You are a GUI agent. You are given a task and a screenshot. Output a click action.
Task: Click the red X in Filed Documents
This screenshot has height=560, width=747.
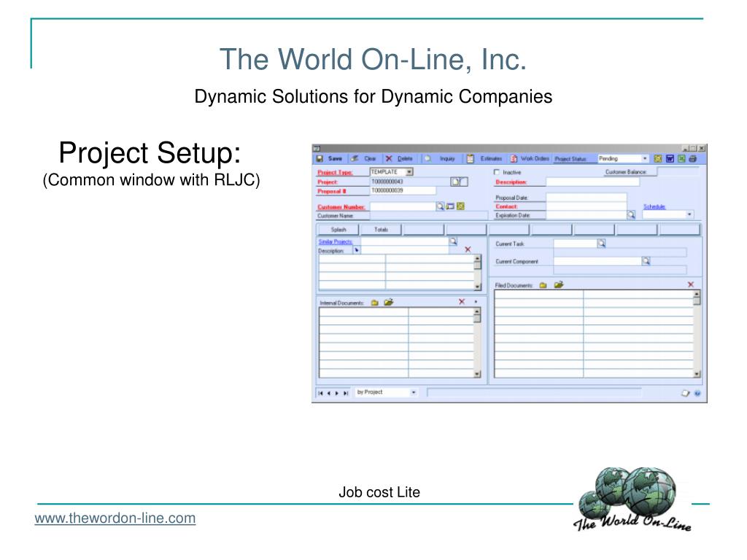click(x=691, y=284)
